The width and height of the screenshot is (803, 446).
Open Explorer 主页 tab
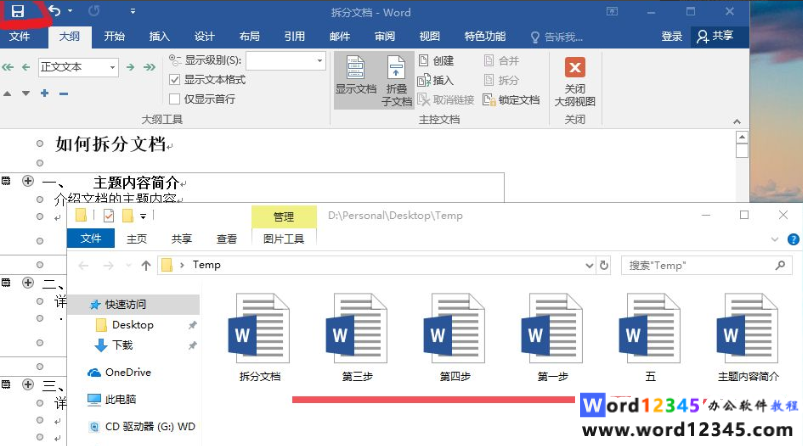point(137,239)
